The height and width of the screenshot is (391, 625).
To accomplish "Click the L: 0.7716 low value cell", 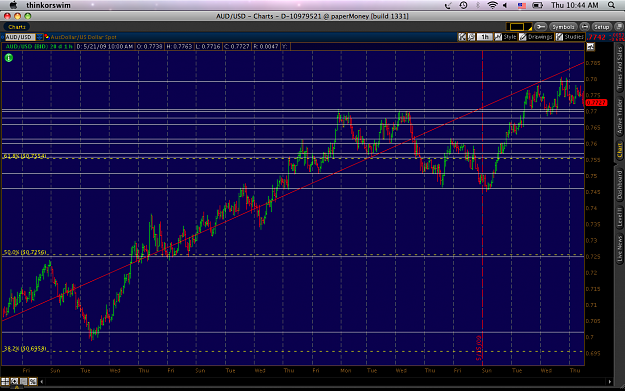I will [208, 47].
